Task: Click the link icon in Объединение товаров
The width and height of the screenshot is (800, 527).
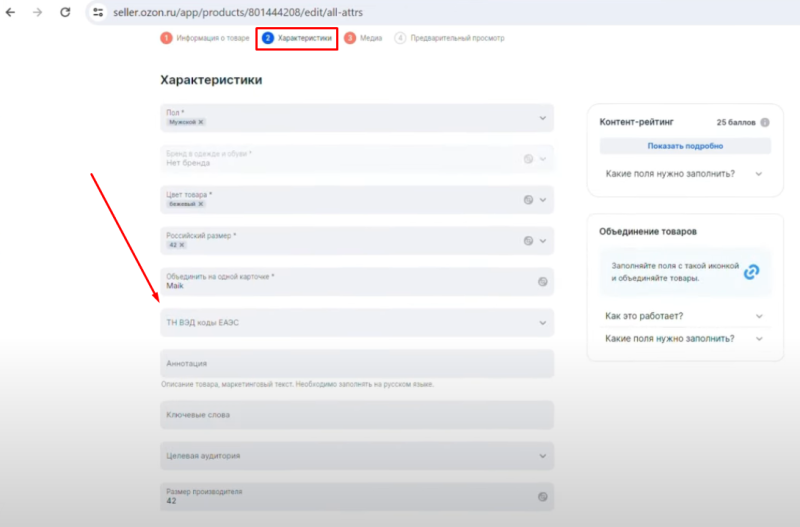Action: [x=752, y=271]
